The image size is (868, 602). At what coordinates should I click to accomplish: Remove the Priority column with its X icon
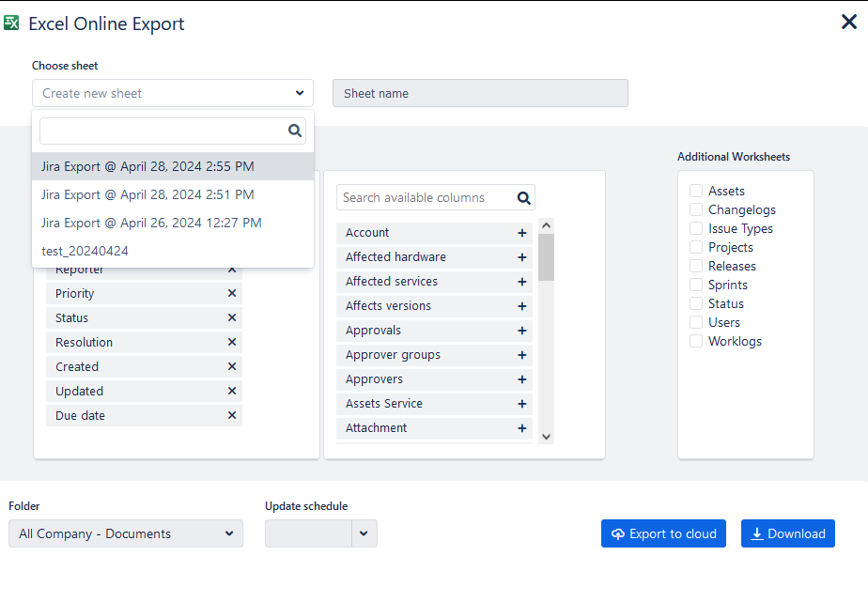232,294
